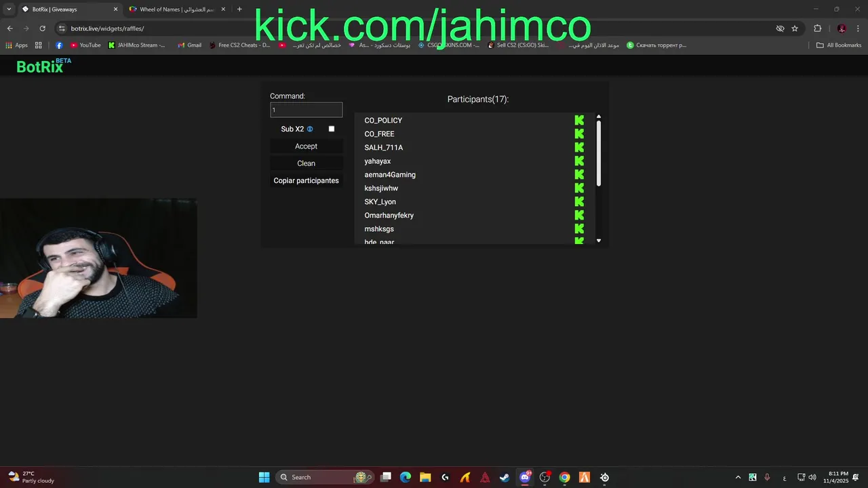Image resolution: width=868 pixels, height=488 pixels.
Task: Click participants list scroll up arrow
Action: [x=599, y=117]
